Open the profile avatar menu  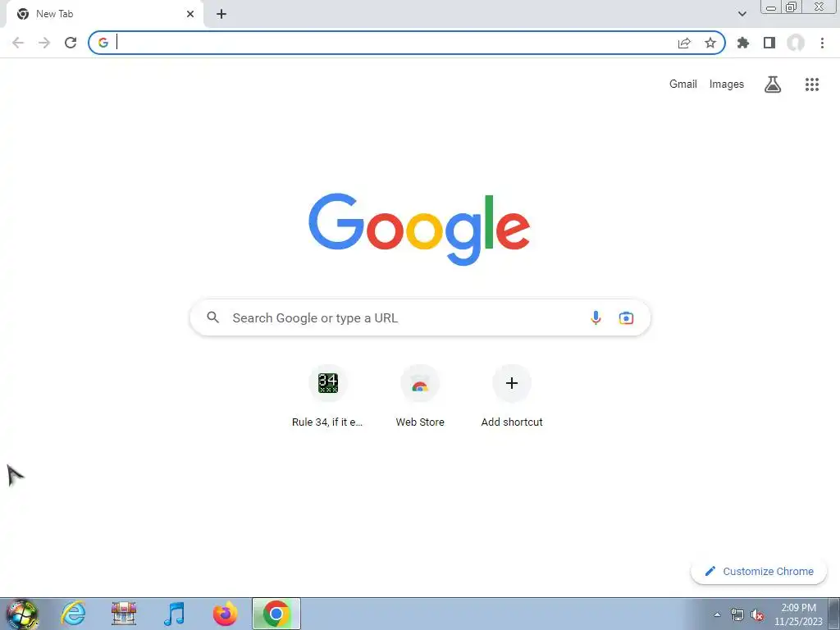point(796,43)
